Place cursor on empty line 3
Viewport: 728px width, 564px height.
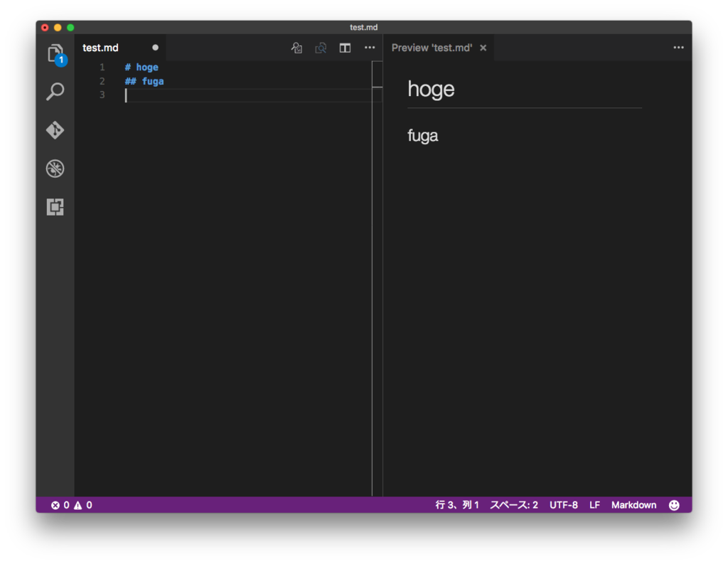tap(248, 95)
